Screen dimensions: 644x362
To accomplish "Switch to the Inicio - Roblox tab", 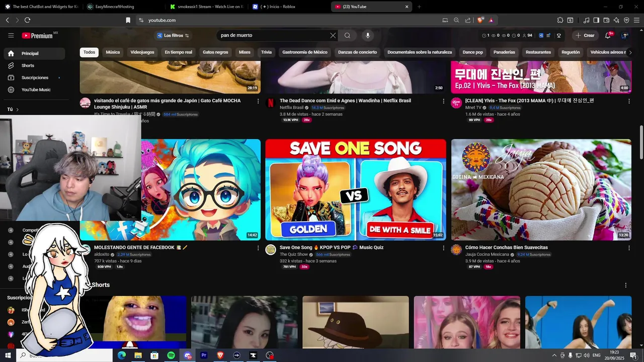I will 288,7.
